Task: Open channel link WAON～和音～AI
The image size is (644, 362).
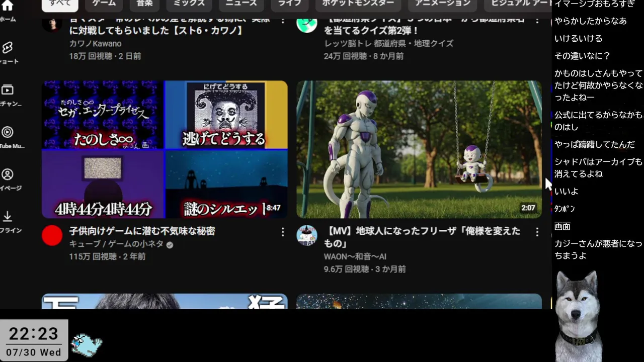Action: tap(355, 256)
